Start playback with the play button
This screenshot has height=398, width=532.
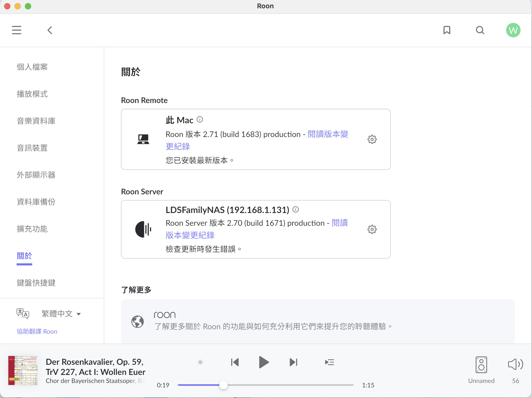coord(264,362)
